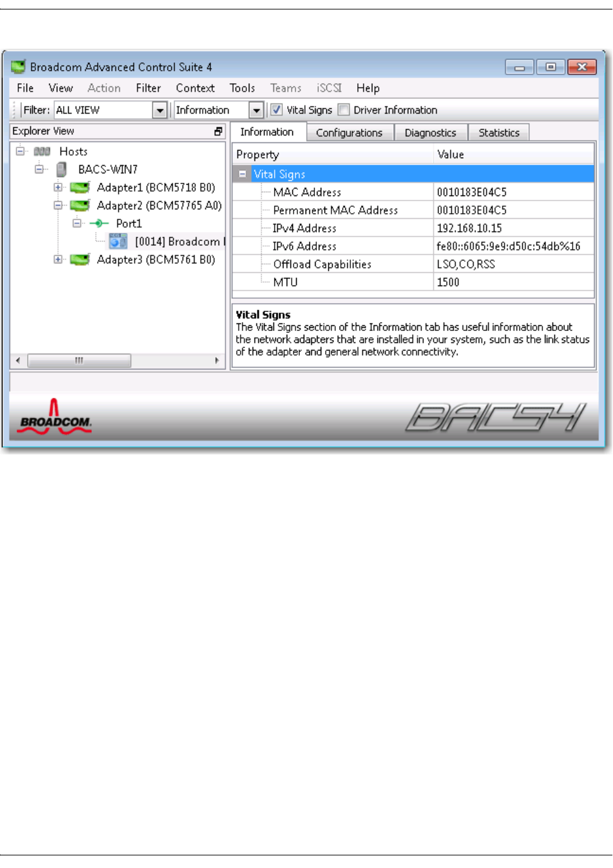Image resolution: width=613 pixels, height=868 pixels.
Task: Enable Vital Signs checkbox
Action: (x=276, y=110)
